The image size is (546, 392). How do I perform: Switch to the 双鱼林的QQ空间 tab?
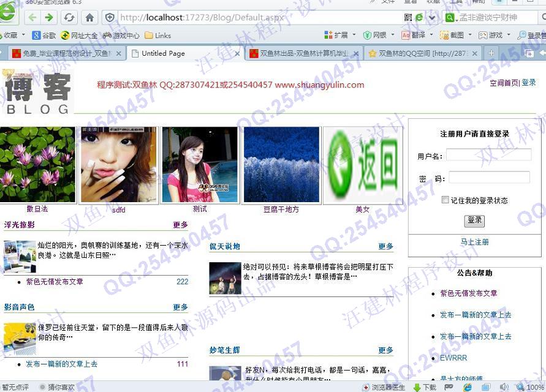coord(423,53)
